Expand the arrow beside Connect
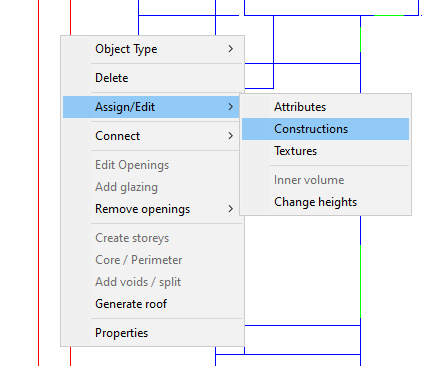The width and height of the screenshot is (422, 366). (x=231, y=136)
